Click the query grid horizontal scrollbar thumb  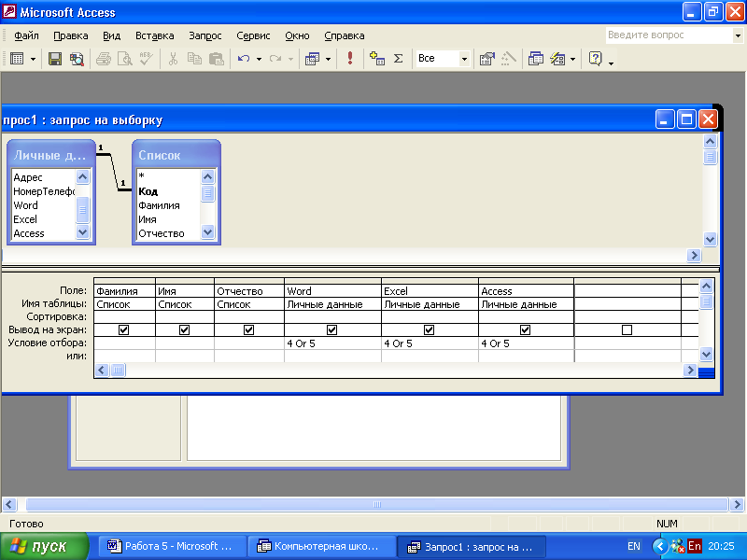[x=119, y=370]
